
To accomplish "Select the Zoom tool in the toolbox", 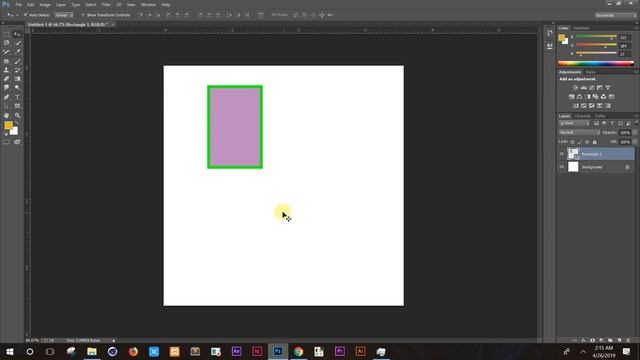I will pos(17,116).
